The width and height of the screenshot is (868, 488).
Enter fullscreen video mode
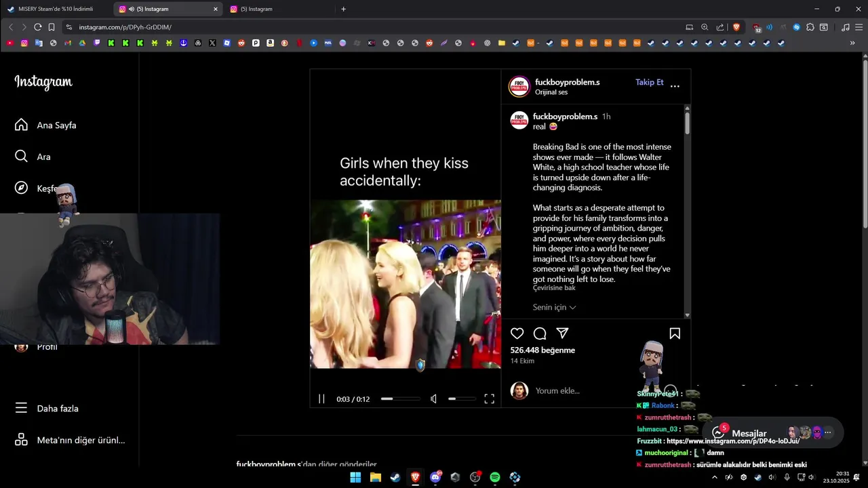coord(489,399)
